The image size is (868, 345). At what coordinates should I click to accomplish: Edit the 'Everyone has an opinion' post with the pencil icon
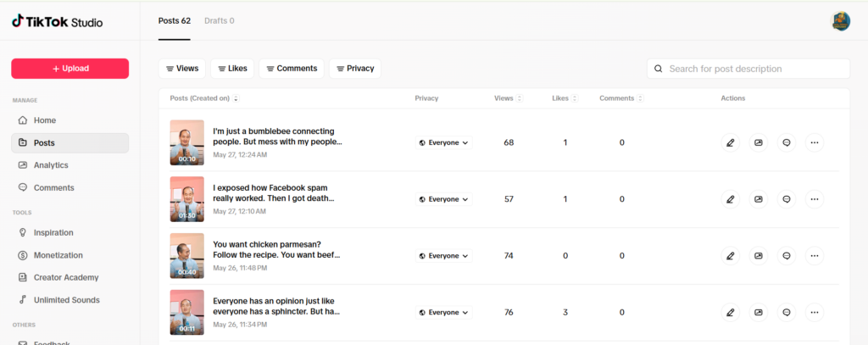click(x=730, y=312)
